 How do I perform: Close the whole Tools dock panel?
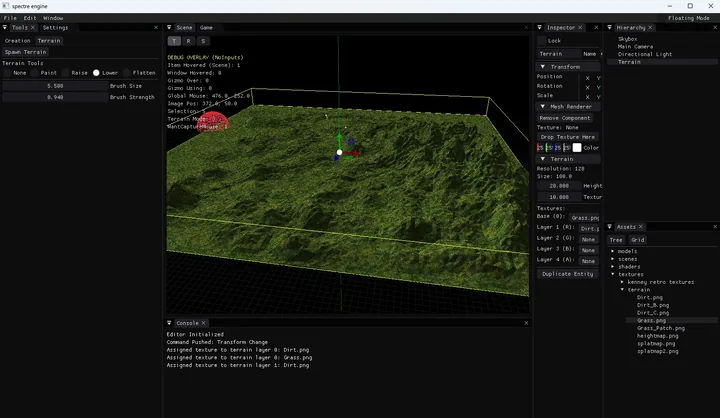pos(156,28)
